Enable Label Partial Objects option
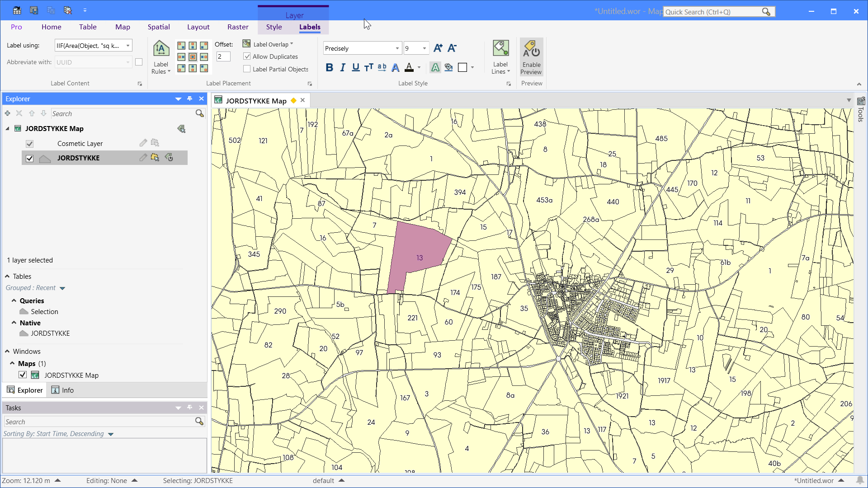This screenshot has width=868, height=488. 247,69
